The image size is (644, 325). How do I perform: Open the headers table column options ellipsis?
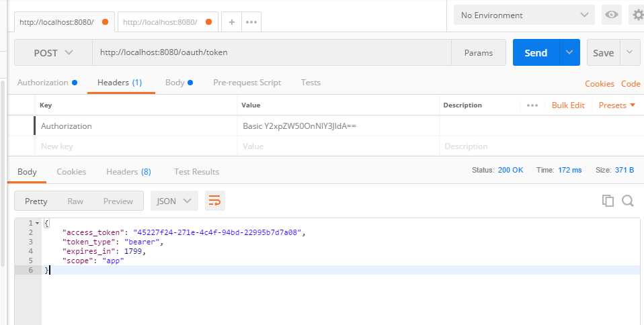point(532,105)
